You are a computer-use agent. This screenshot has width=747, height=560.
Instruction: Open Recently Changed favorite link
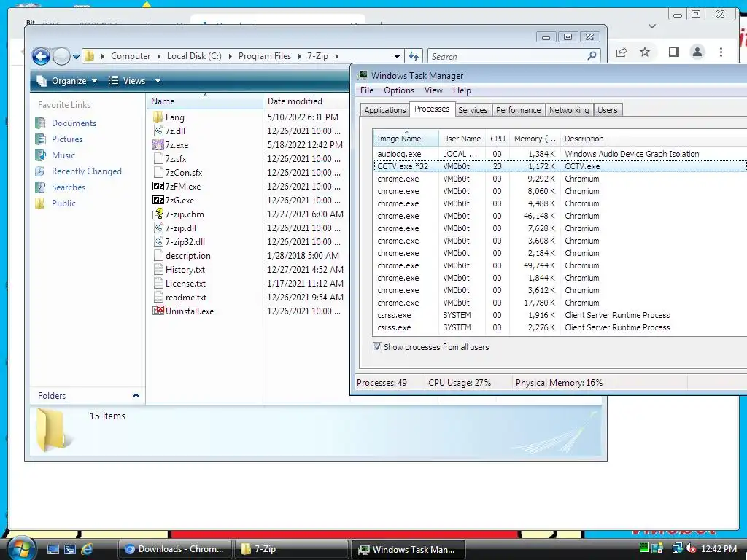tap(86, 171)
